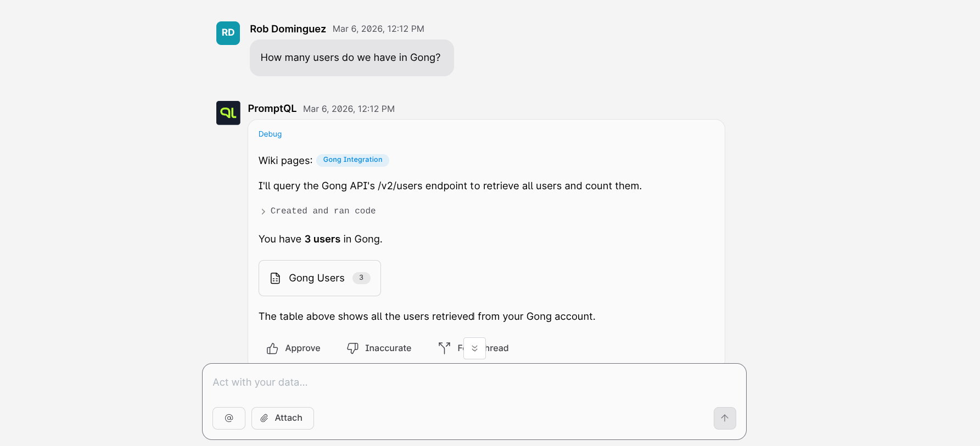
Task: Click the user's question message bubble
Action: [x=351, y=58]
